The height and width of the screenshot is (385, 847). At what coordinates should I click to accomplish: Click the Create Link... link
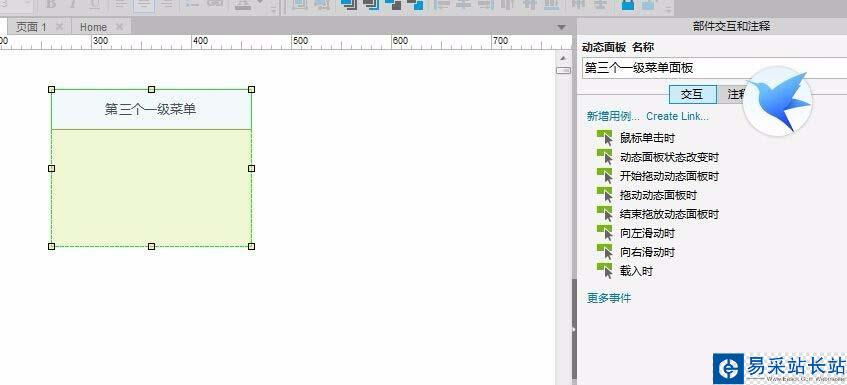pyautogui.click(x=677, y=116)
